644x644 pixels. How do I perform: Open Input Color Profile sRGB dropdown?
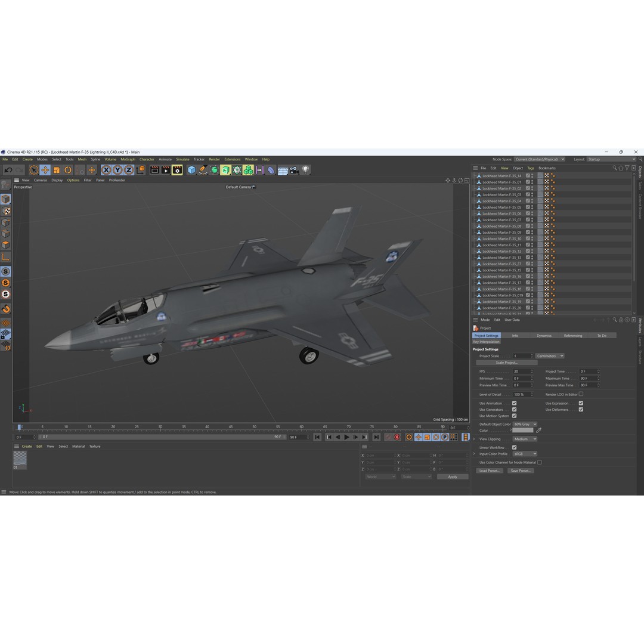(x=525, y=454)
